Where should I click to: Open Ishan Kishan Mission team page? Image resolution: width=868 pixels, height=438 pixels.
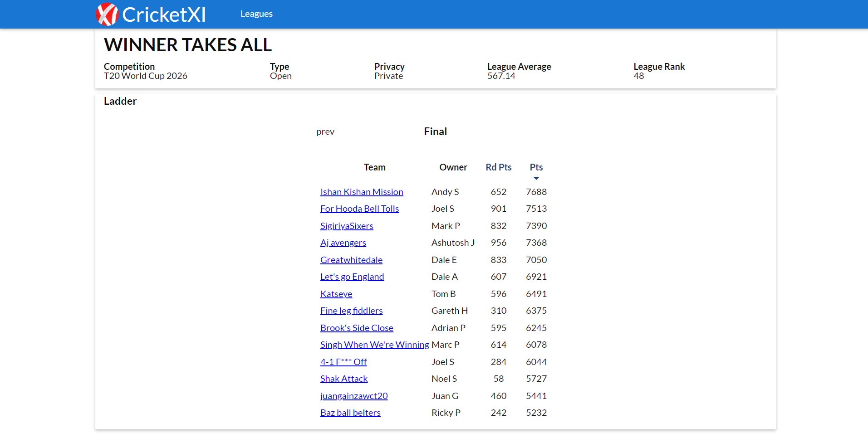click(x=362, y=192)
